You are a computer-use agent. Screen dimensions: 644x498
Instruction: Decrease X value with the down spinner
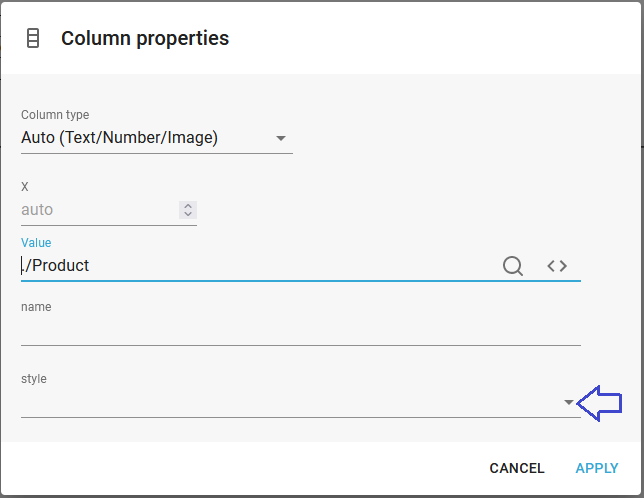[x=188, y=214]
